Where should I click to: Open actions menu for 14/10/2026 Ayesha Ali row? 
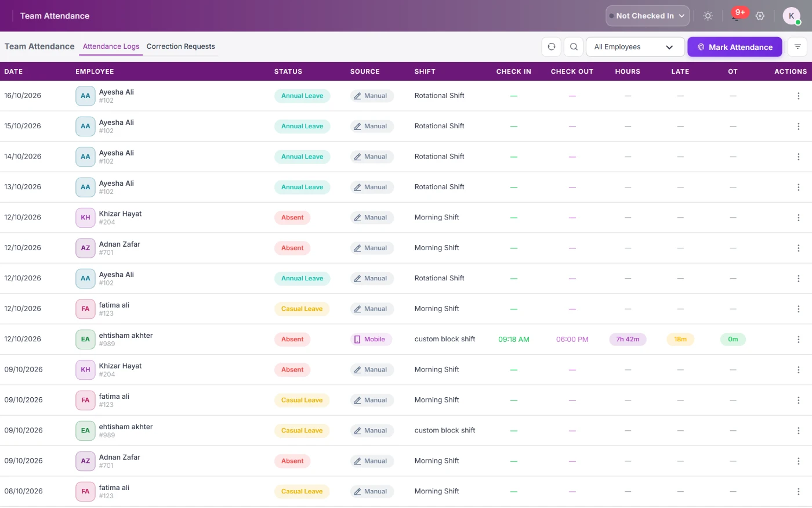click(798, 157)
